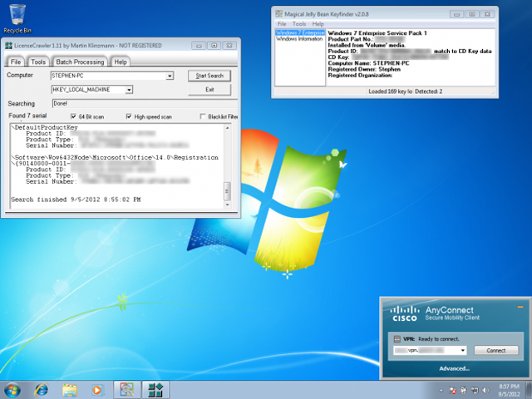
Task: Open the Recycle Bin desktop icon
Action: [x=17, y=18]
